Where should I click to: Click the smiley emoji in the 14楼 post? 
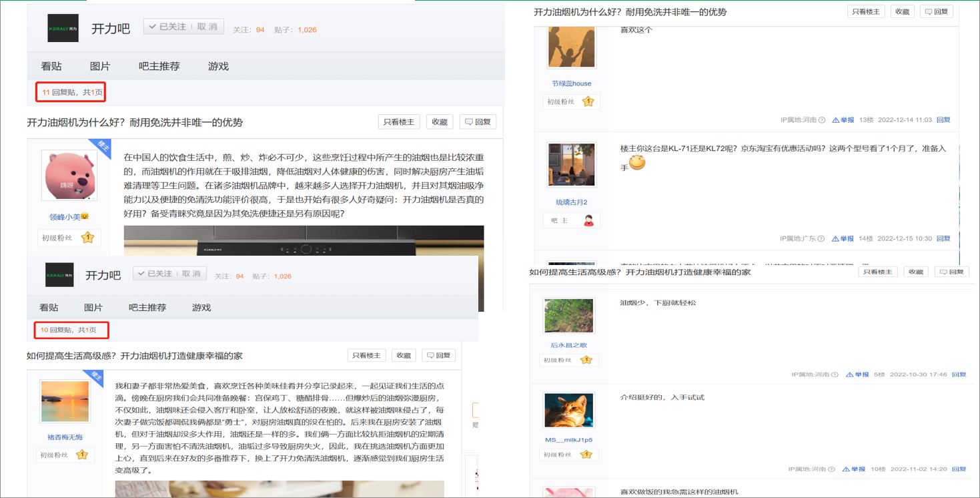coord(637,162)
